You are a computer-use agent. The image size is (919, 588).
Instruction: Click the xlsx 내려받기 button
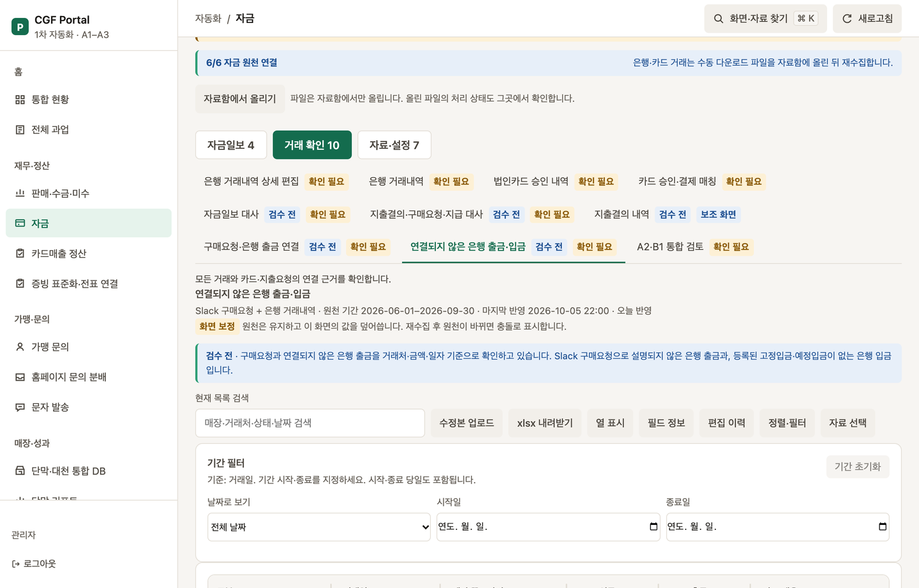[545, 423]
